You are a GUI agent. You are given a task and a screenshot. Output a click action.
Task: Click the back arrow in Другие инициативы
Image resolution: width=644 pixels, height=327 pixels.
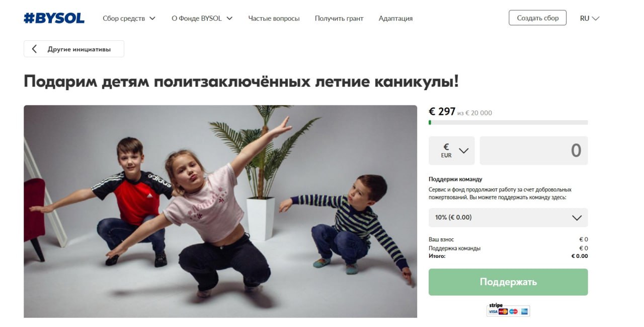point(34,49)
